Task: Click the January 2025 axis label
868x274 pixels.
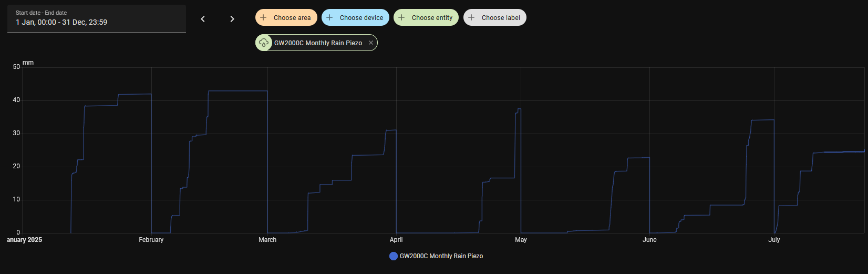Action: pyautogui.click(x=24, y=240)
